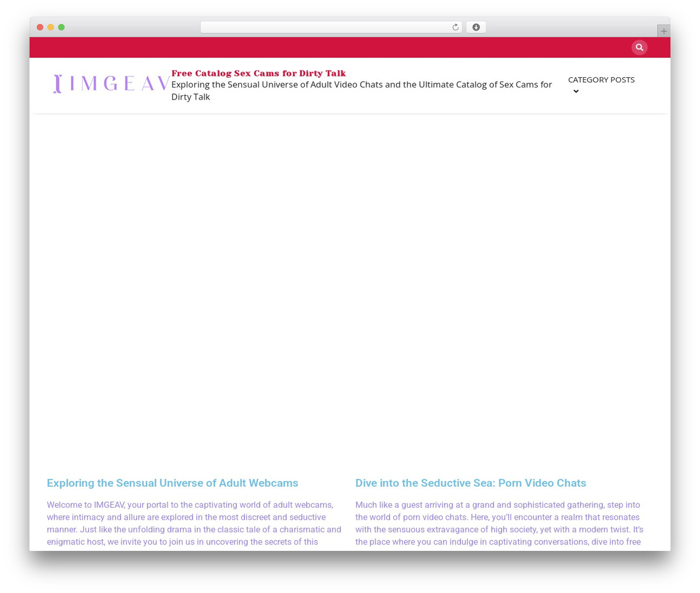Click heading Exploring the Sensual Universe of Adult Webcams
This screenshot has height=593, width=700.
click(x=172, y=483)
